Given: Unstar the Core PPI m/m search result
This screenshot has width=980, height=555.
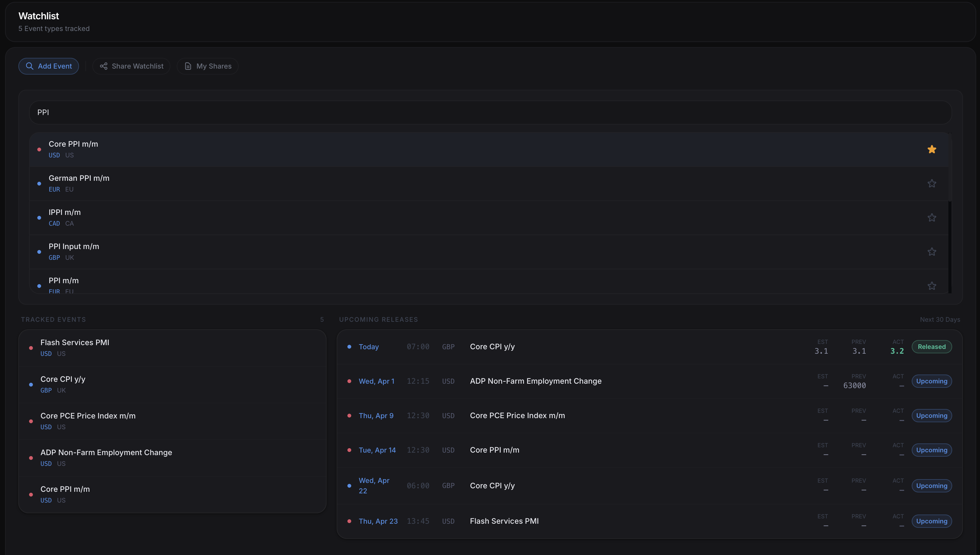Looking at the screenshot, I should (x=932, y=149).
